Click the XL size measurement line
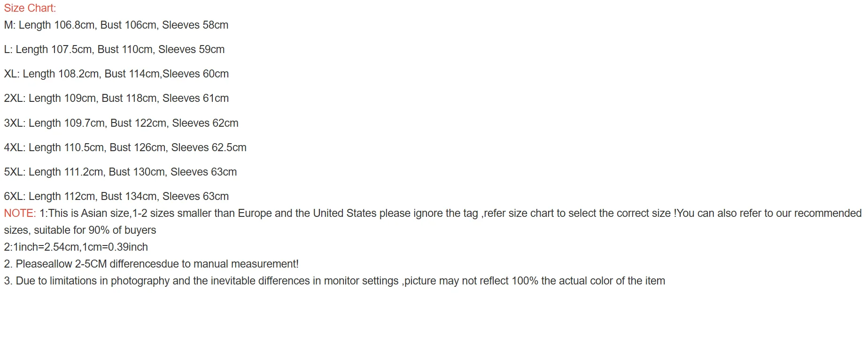Screen dimensions: 868x353 [x=116, y=74]
